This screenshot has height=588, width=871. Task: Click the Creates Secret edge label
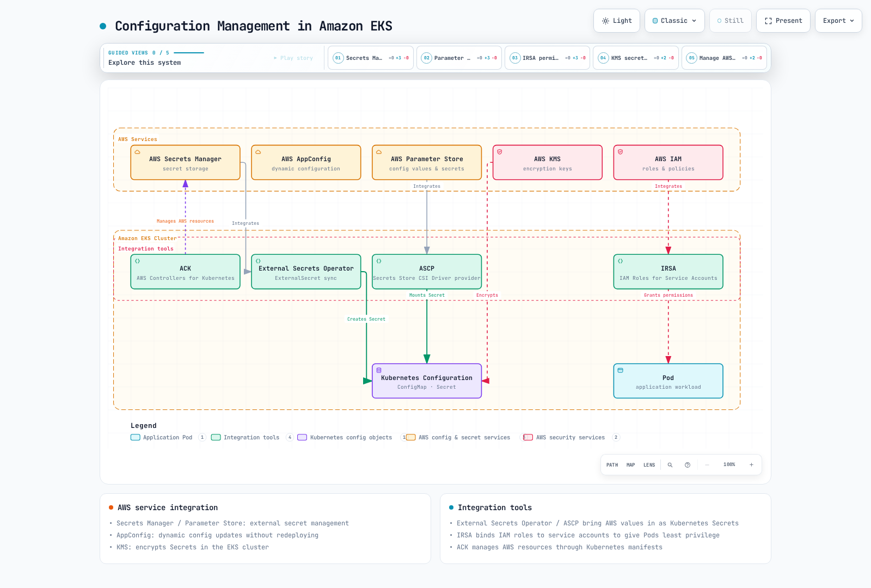tap(366, 319)
